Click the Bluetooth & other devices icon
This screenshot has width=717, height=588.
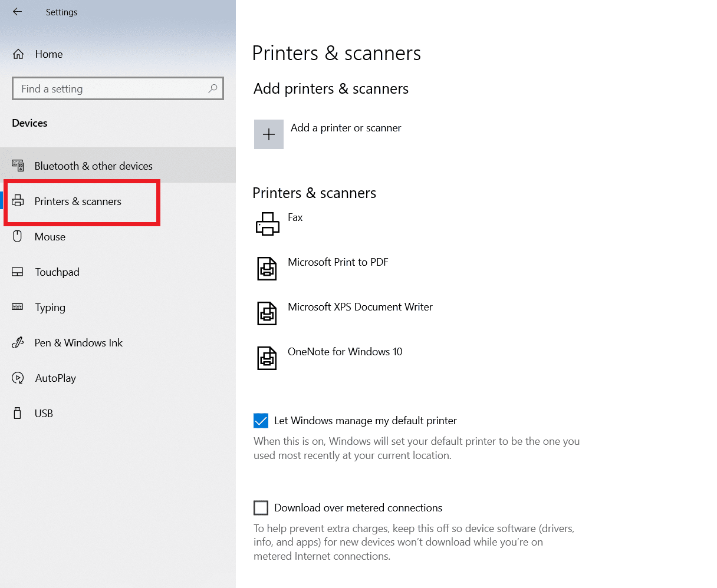point(18,166)
